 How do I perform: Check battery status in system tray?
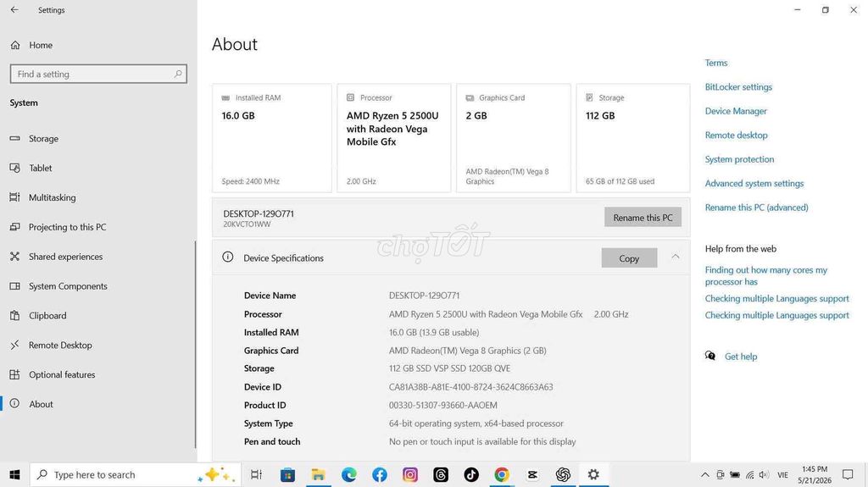(x=735, y=475)
